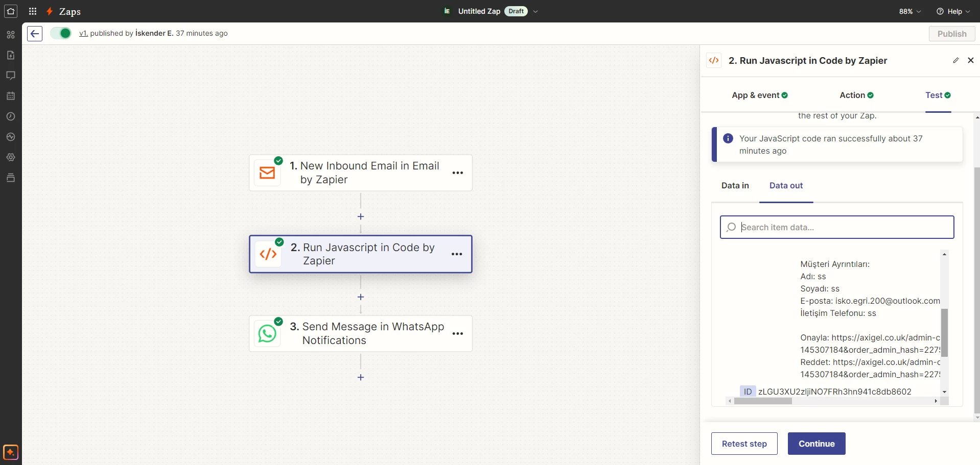The height and width of the screenshot is (465, 980).
Task: Open the sidebar history clock icon
Action: [11, 116]
